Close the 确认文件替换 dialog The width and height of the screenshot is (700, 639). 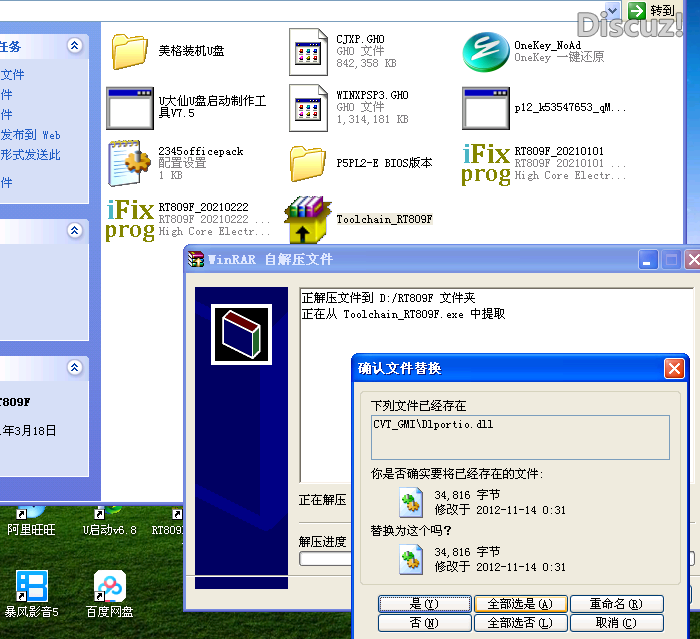coord(674,368)
